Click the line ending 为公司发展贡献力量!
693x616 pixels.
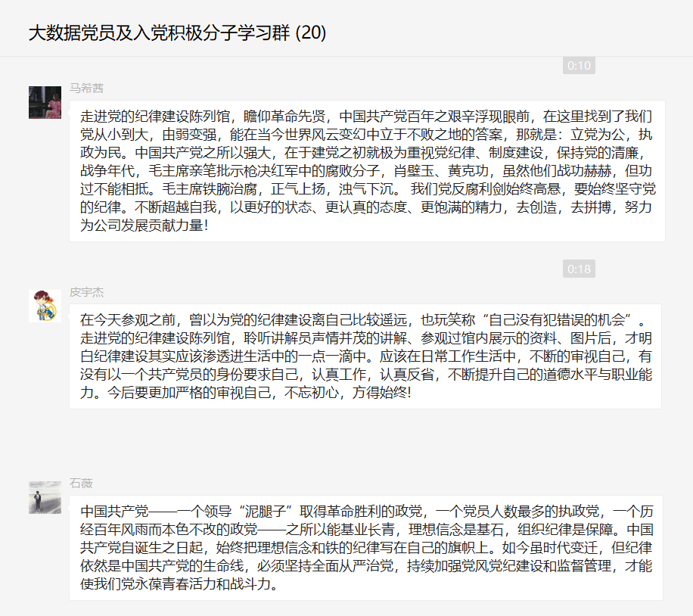pyautogui.click(x=144, y=225)
